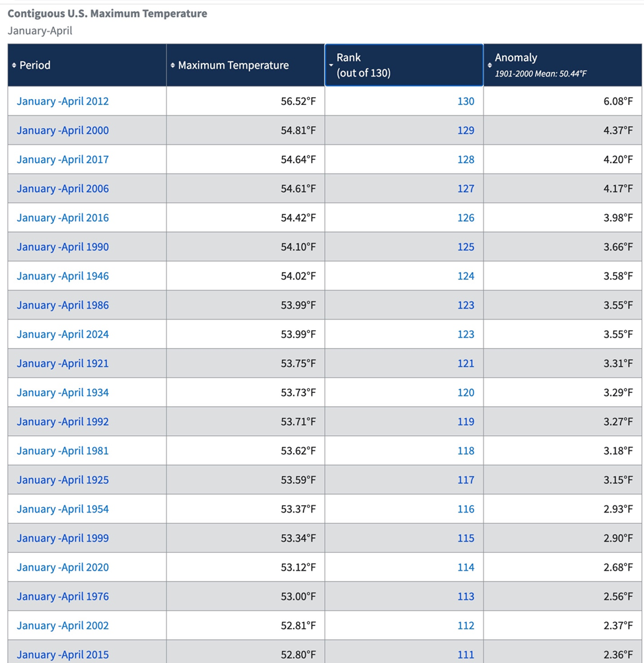Select the rank 121 link
The image size is (644, 663).
click(x=466, y=363)
